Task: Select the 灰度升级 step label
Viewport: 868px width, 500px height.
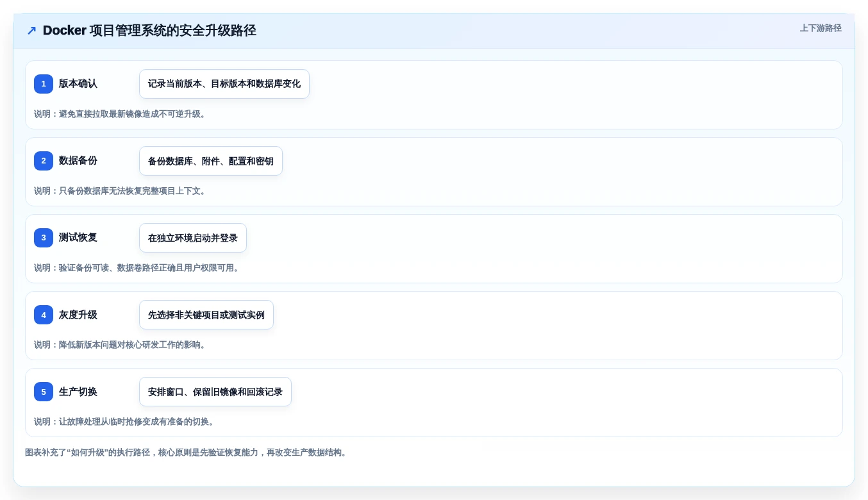Action: pyautogui.click(x=78, y=315)
